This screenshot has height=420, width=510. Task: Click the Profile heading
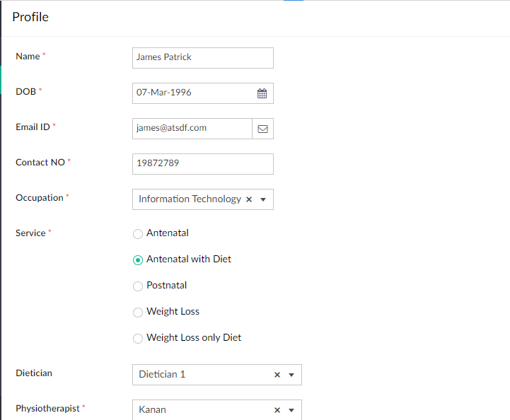(30, 17)
